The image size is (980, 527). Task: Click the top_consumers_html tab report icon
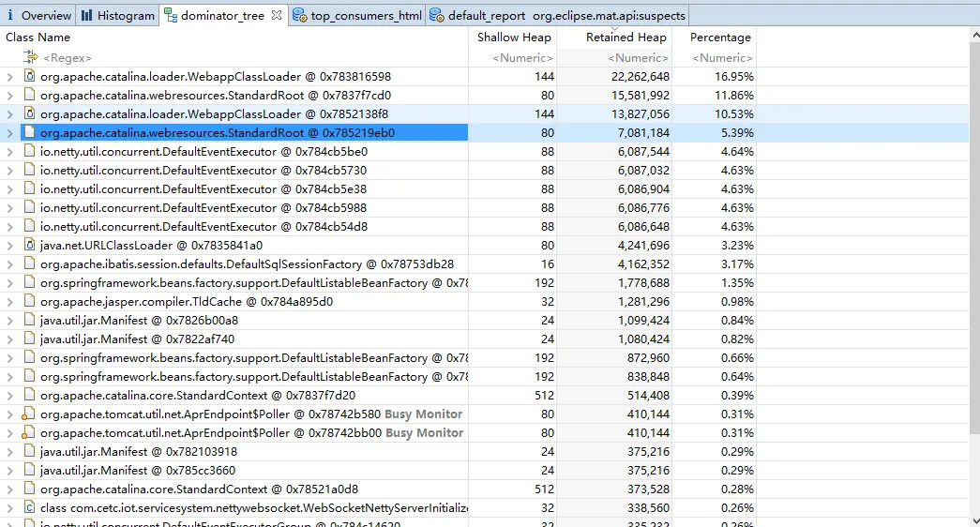coord(300,15)
